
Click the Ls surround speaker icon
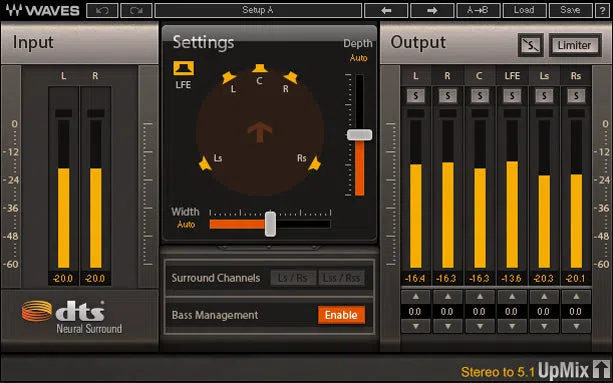coord(205,163)
